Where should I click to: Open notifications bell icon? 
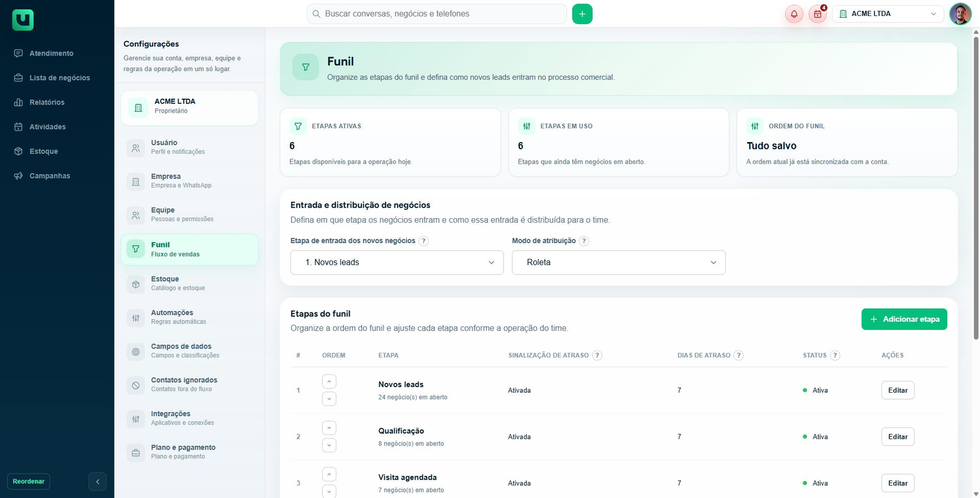click(794, 14)
